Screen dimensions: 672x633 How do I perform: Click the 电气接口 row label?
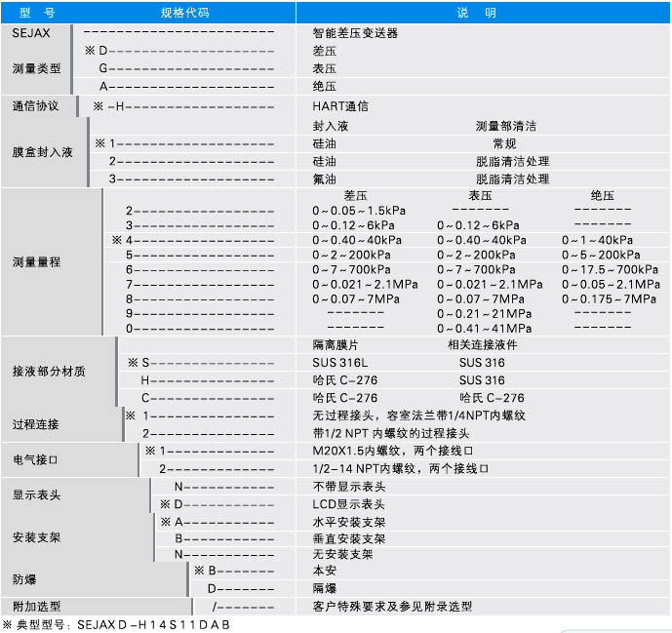coord(36,459)
